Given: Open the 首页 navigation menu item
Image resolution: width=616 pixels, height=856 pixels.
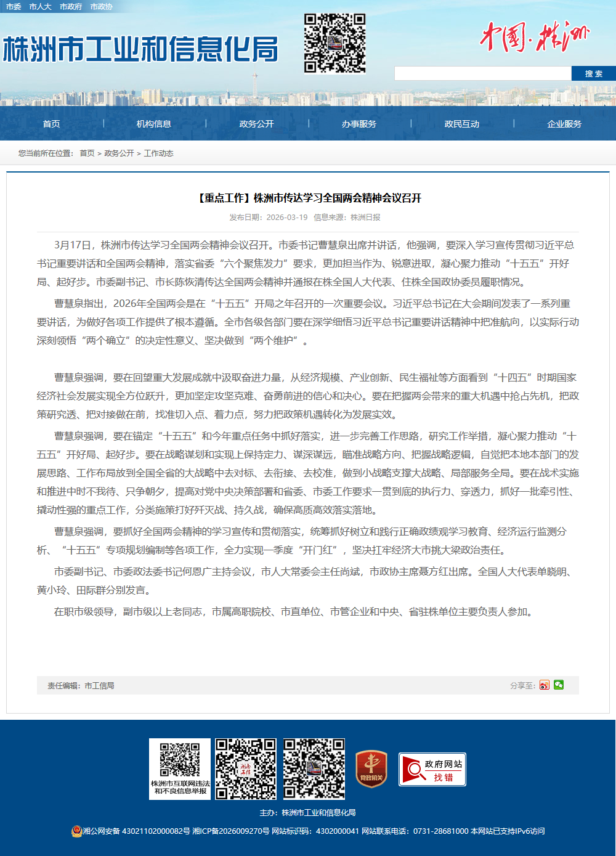Looking at the screenshot, I should pos(51,124).
